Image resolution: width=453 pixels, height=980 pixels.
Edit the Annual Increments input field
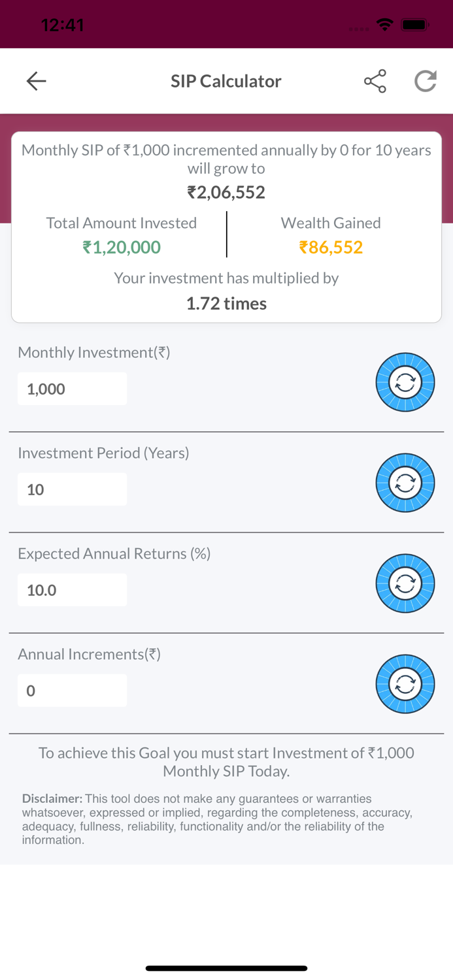[72, 691]
